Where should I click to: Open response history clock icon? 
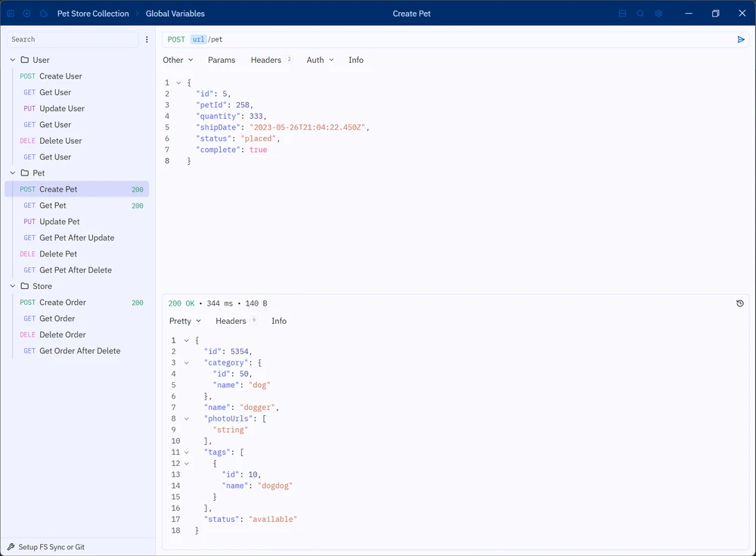click(x=740, y=303)
